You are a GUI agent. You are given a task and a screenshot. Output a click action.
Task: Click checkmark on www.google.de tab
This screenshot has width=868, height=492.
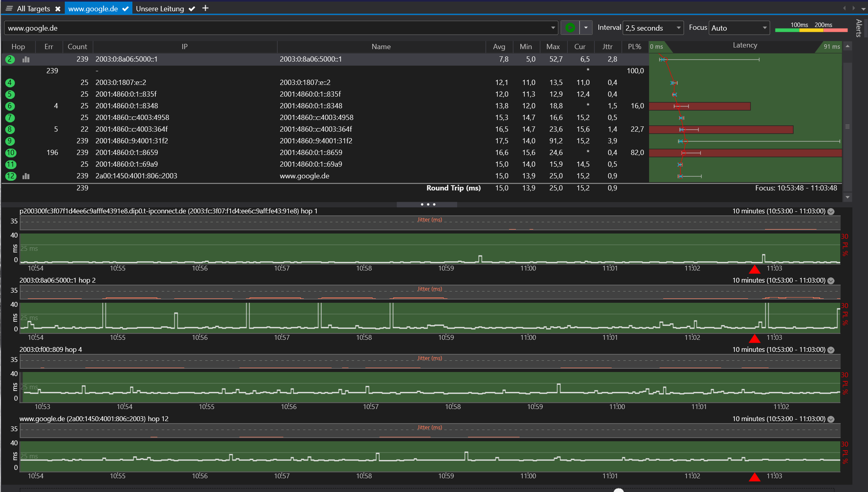pyautogui.click(x=126, y=8)
